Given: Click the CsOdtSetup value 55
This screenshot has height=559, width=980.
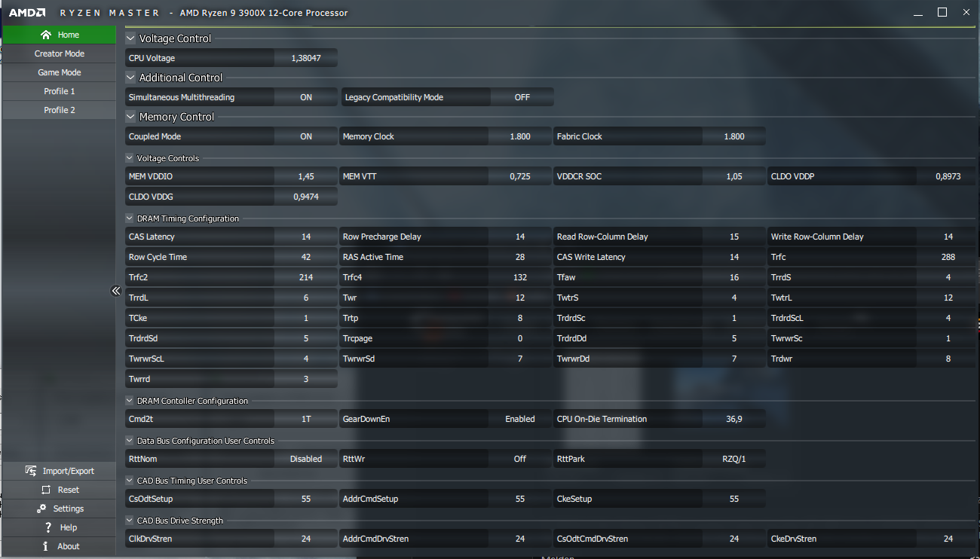Looking at the screenshot, I should coord(306,499).
